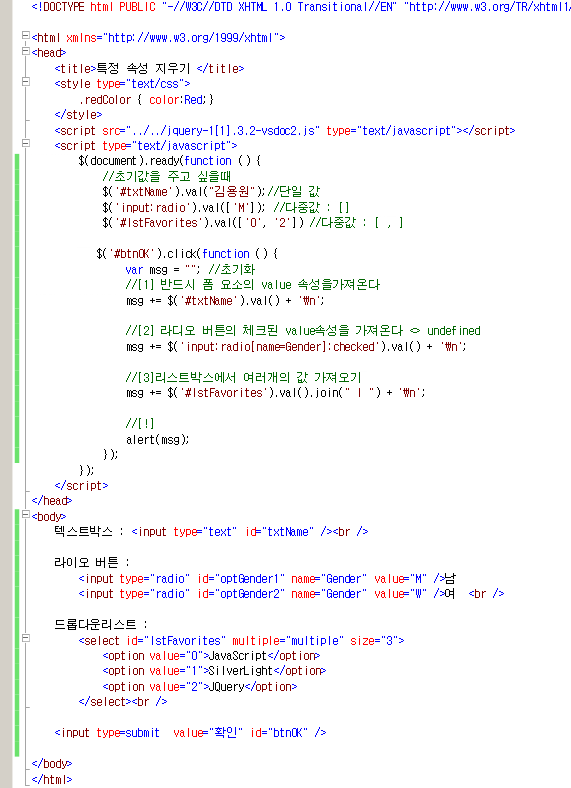Click the title text '특정 속성 지우기'
The width and height of the screenshot is (571, 788).
pos(143,68)
